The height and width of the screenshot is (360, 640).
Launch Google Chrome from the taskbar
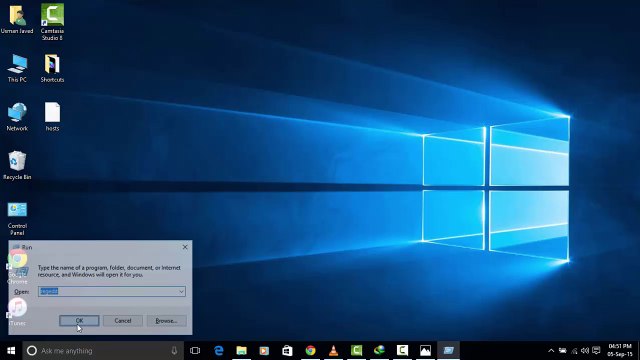tap(310, 351)
